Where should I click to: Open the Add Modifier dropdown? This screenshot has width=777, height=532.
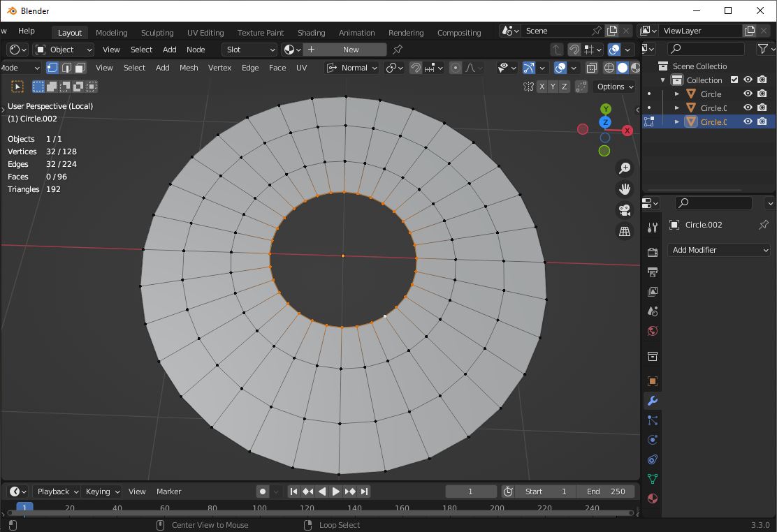pos(719,250)
